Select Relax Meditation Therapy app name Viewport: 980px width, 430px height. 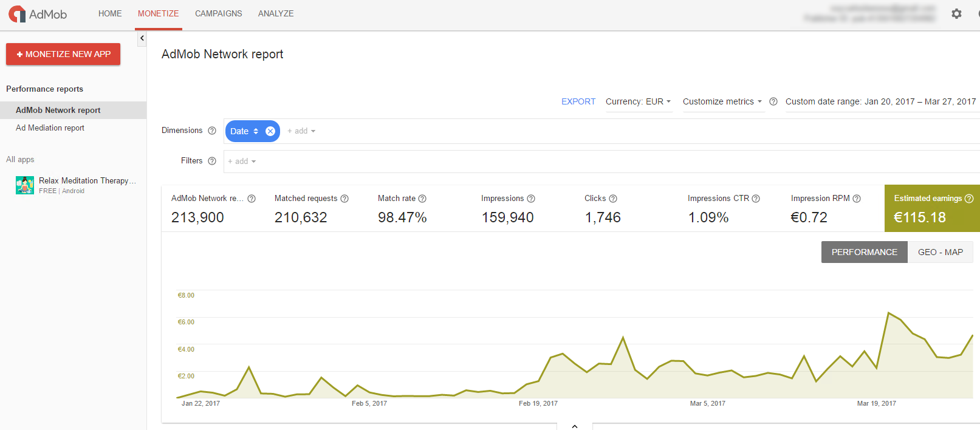click(x=87, y=180)
